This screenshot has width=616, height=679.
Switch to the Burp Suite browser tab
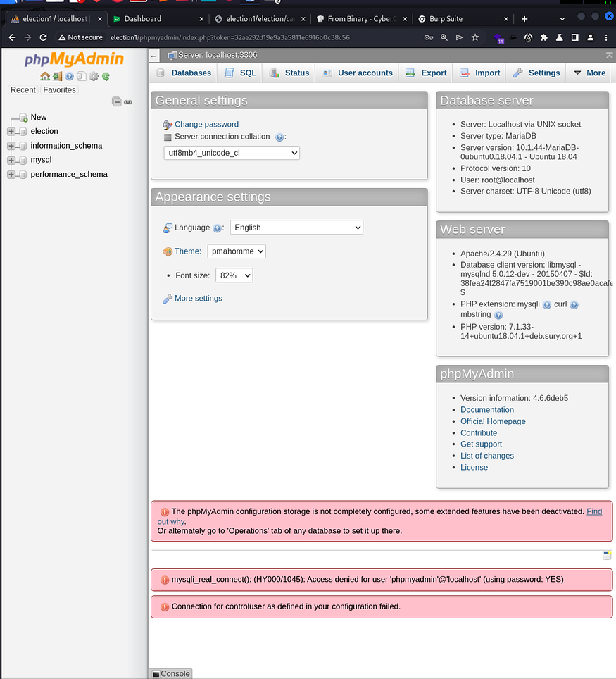click(x=463, y=19)
